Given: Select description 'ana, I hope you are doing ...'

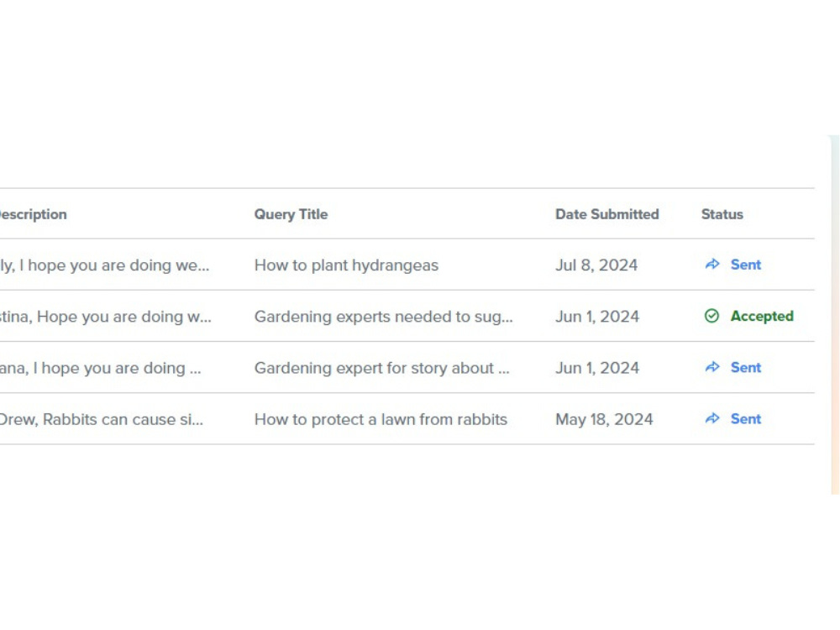Looking at the screenshot, I should [x=101, y=368].
